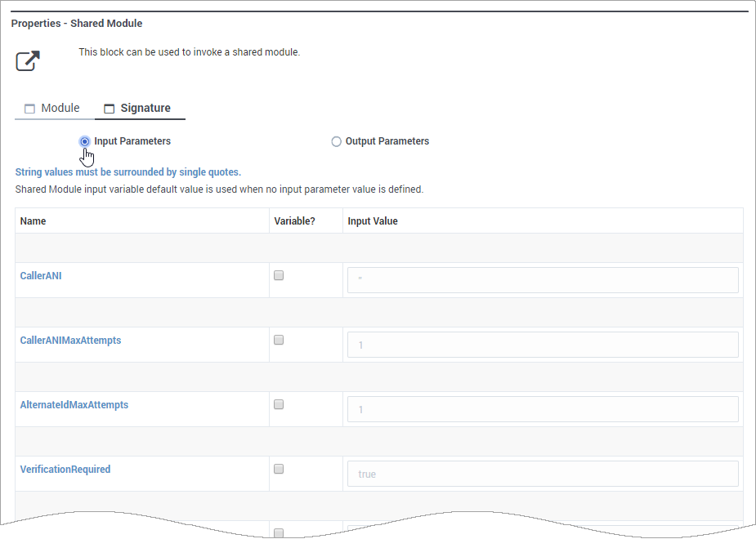Click the Input Value column header

click(x=373, y=221)
